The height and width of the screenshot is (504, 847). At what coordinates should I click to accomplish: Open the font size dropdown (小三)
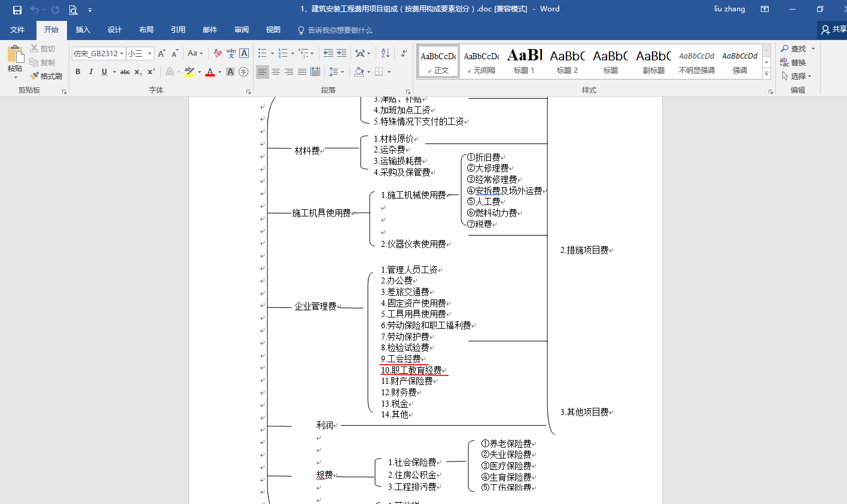(150, 53)
